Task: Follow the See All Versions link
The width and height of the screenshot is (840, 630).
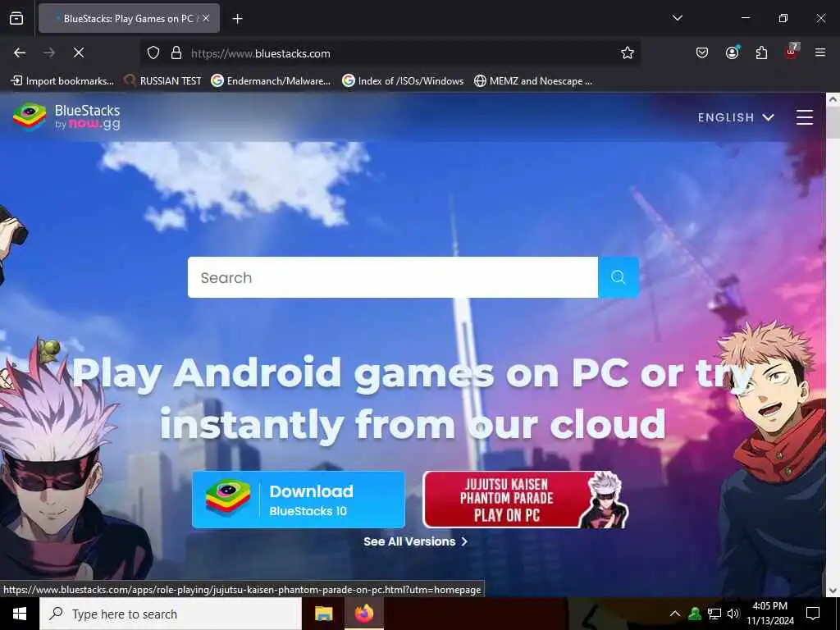Action: [415, 541]
